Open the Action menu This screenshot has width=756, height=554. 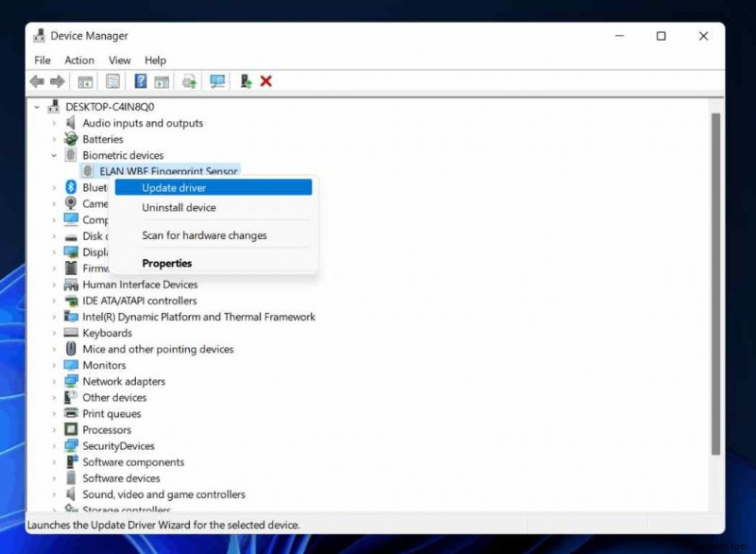point(79,60)
